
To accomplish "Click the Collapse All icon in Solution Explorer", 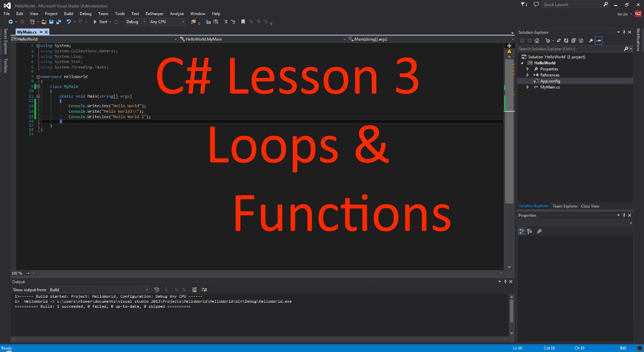I will click(x=574, y=40).
